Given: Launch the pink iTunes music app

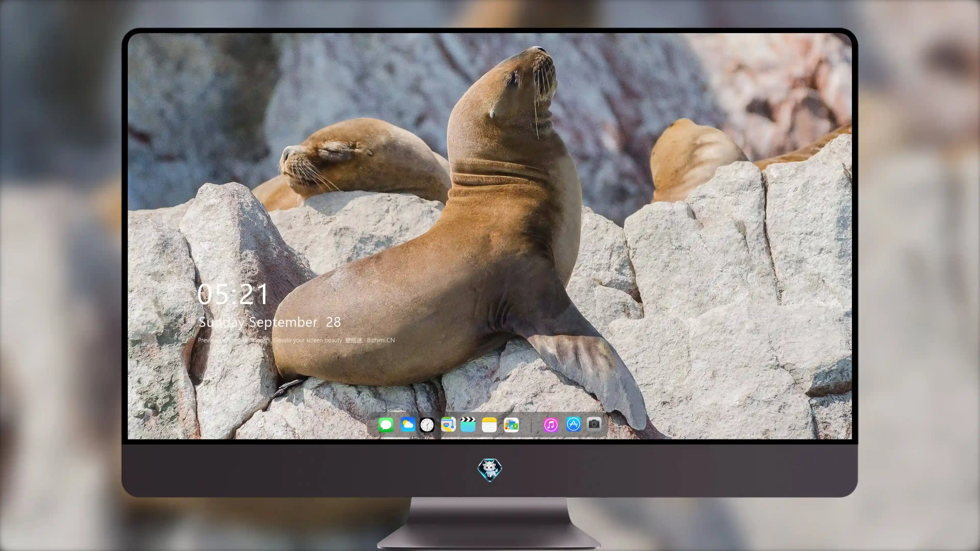Looking at the screenshot, I should coord(550,425).
